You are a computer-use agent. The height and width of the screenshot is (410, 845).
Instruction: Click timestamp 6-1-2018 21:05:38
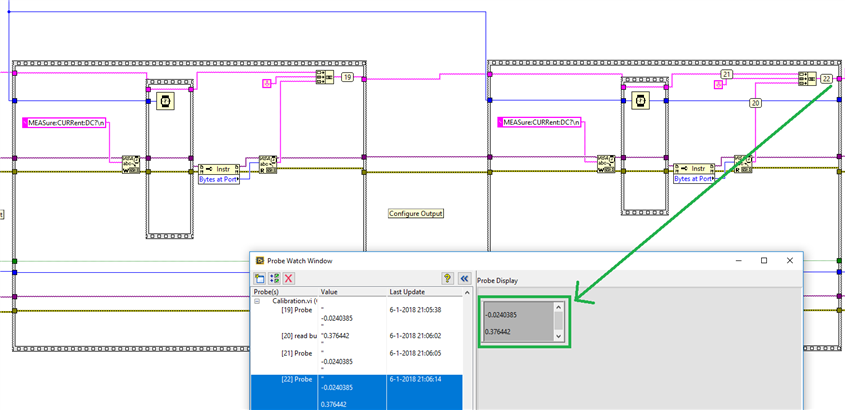pyautogui.click(x=415, y=310)
